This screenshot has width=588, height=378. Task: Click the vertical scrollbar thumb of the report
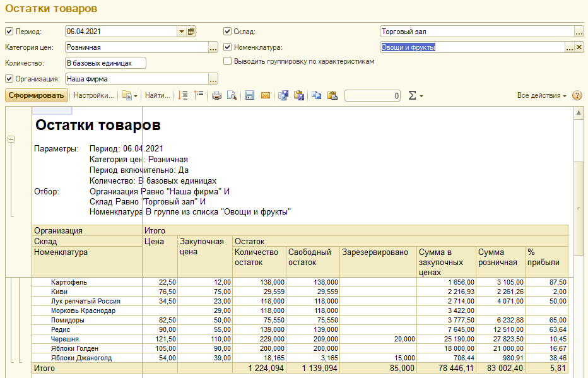[579, 208]
